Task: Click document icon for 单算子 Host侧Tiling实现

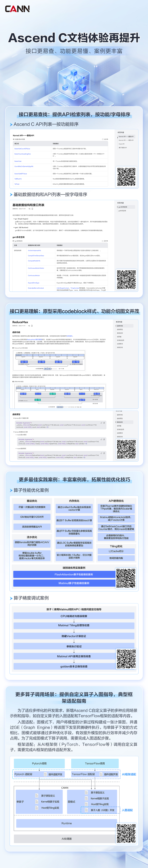Action: point(37,808)
